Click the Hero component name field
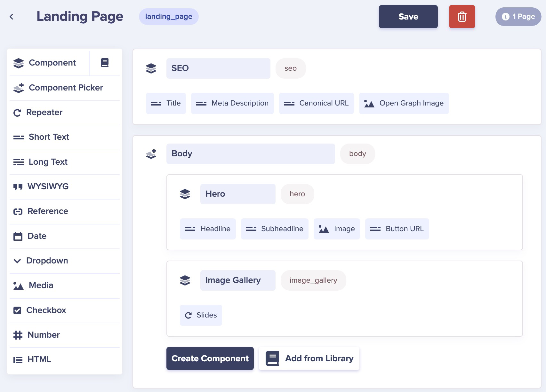The height and width of the screenshot is (392, 546). 237,194
